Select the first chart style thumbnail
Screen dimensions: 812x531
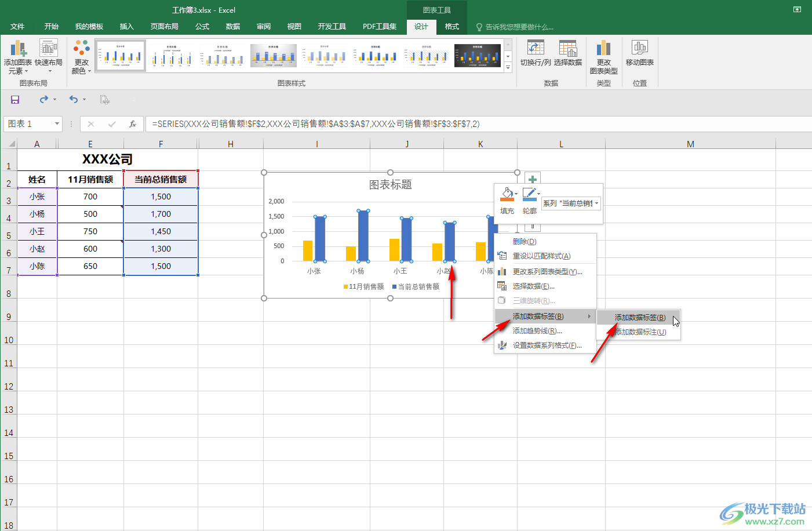point(121,56)
